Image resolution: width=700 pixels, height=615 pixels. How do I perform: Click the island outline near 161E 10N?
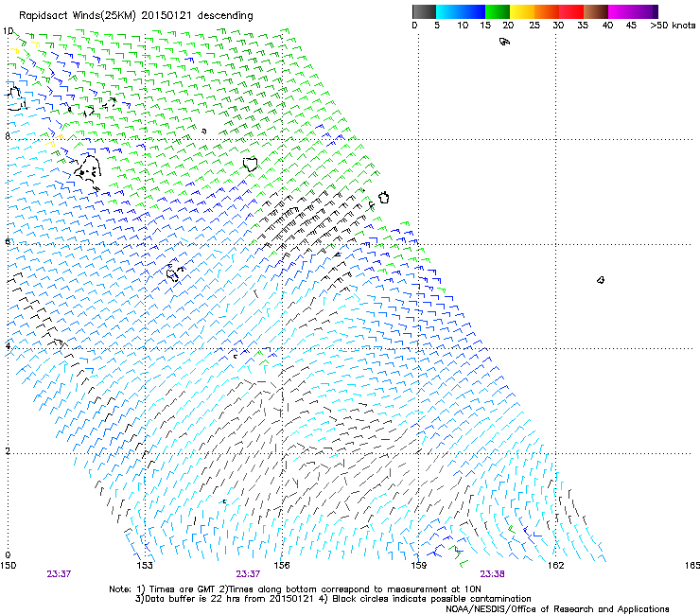pyautogui.click(x=504, y=42)
